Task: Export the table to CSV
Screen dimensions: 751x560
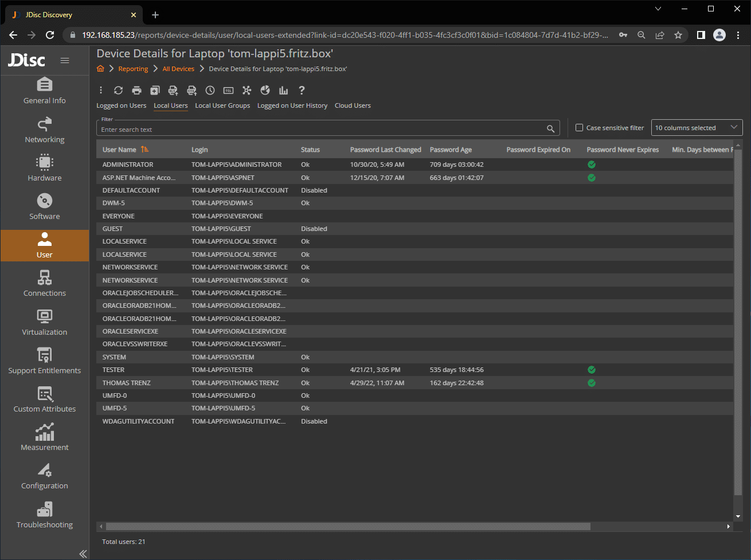Action: tap(191, 91)
